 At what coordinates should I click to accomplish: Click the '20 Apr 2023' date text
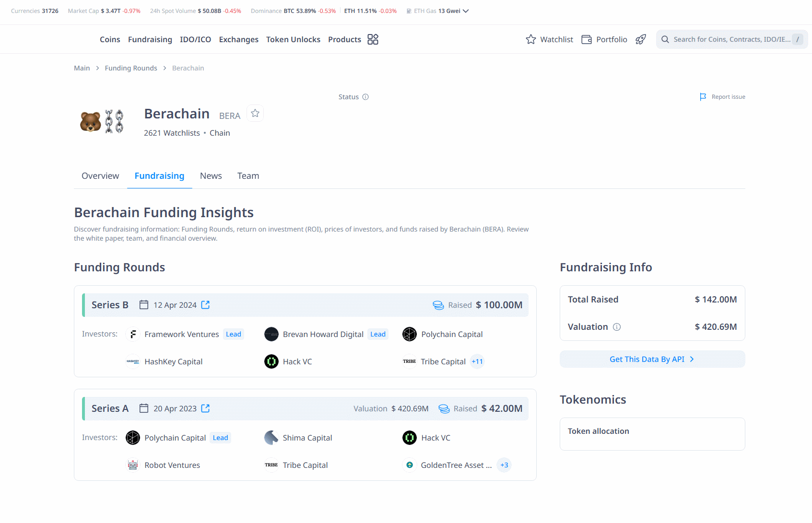click(175, 408)
